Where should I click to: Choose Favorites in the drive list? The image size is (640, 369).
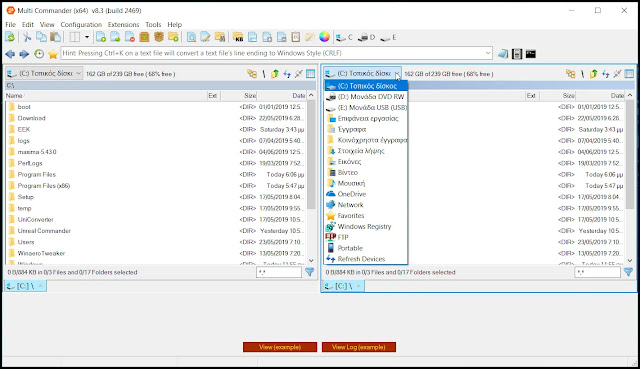point(366,216)
